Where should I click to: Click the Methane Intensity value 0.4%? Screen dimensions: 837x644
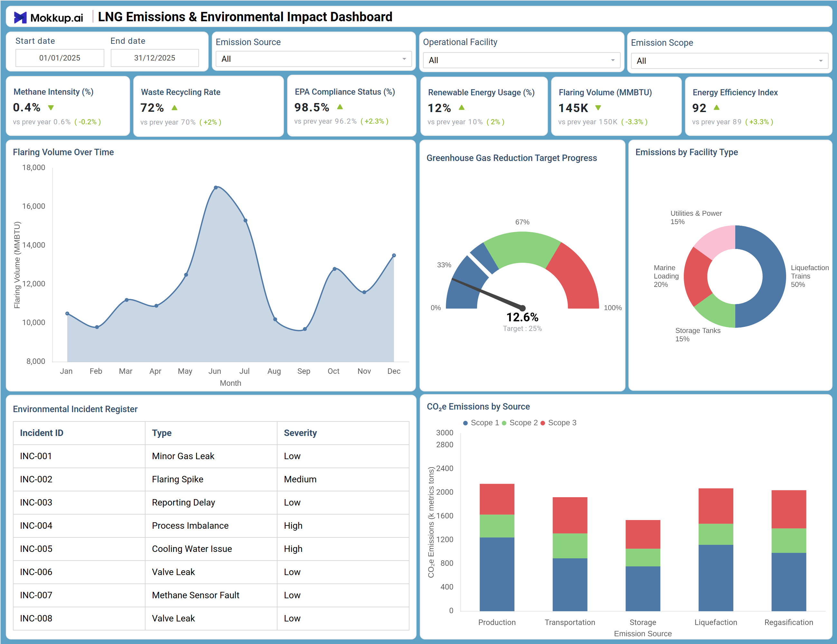26,107
